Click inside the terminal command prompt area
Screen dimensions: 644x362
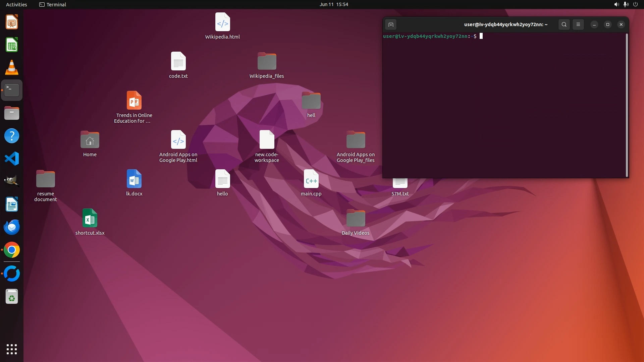[x=503, y=101]
